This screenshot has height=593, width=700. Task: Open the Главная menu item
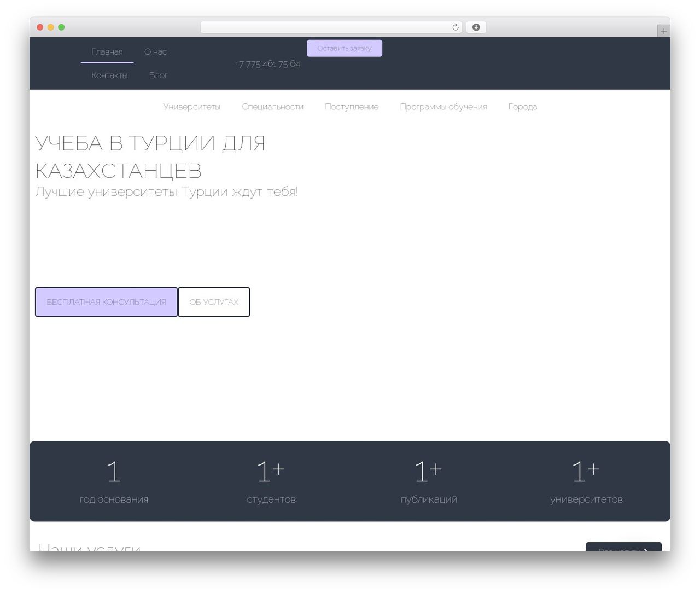tap(107, 52)
